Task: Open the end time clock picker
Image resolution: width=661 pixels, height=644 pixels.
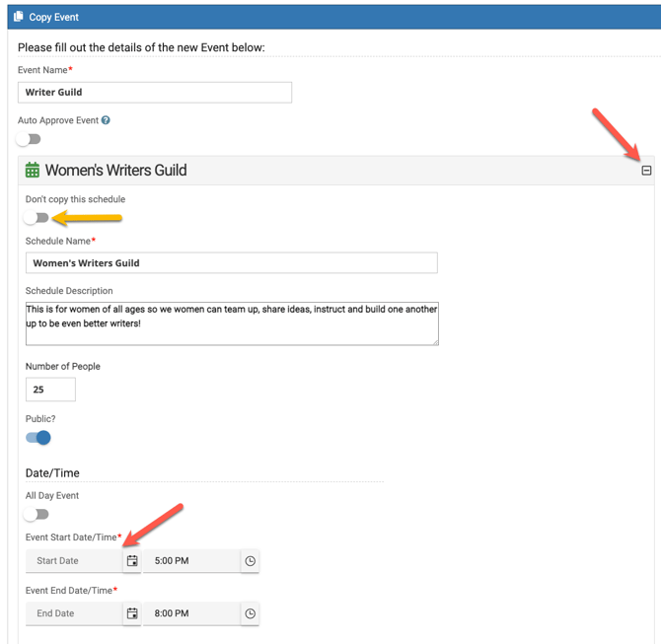Action: point(251,613)
